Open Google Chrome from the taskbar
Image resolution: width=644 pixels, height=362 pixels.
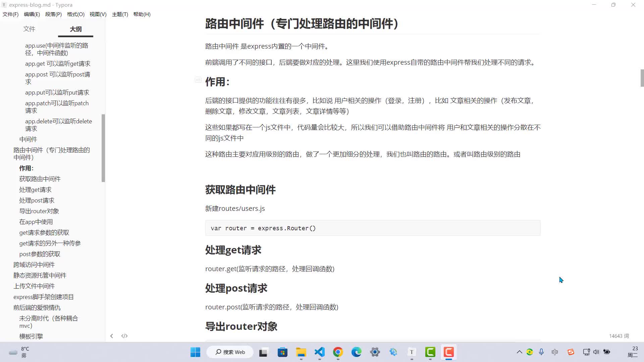pyautogui.click(x=338, y=352)
